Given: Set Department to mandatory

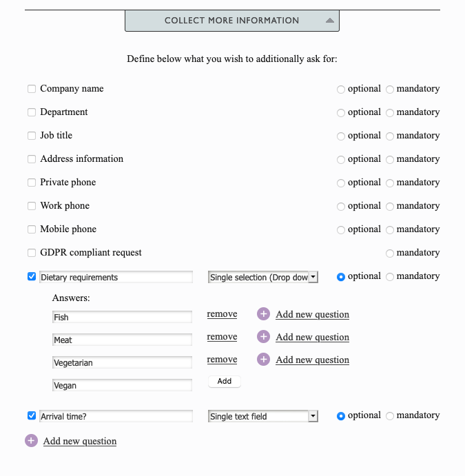Looking at the screenshot, I should (x=390, y=113).
